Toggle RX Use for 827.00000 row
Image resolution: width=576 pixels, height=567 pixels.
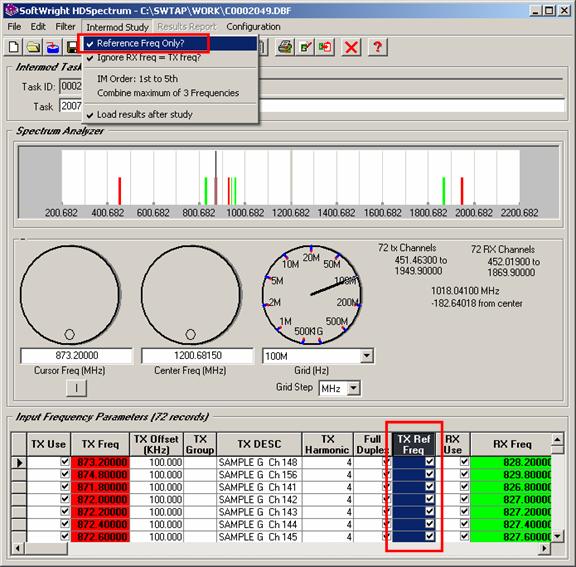[464, 499]
